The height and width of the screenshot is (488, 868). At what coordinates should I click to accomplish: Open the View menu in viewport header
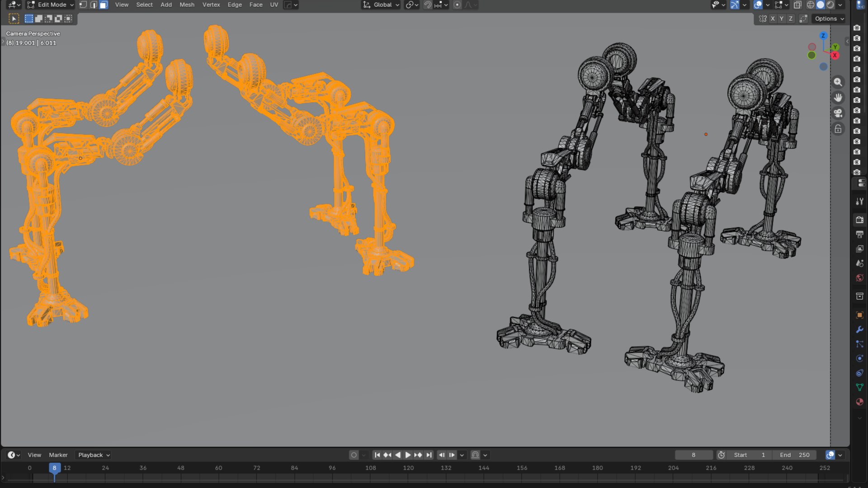tap(122, 5)
